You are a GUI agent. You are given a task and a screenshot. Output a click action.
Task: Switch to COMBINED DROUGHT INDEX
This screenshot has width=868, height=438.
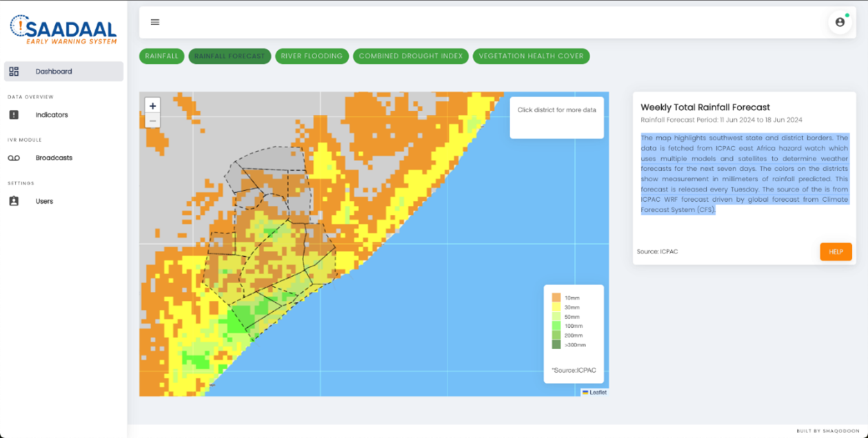pos(410,56)
